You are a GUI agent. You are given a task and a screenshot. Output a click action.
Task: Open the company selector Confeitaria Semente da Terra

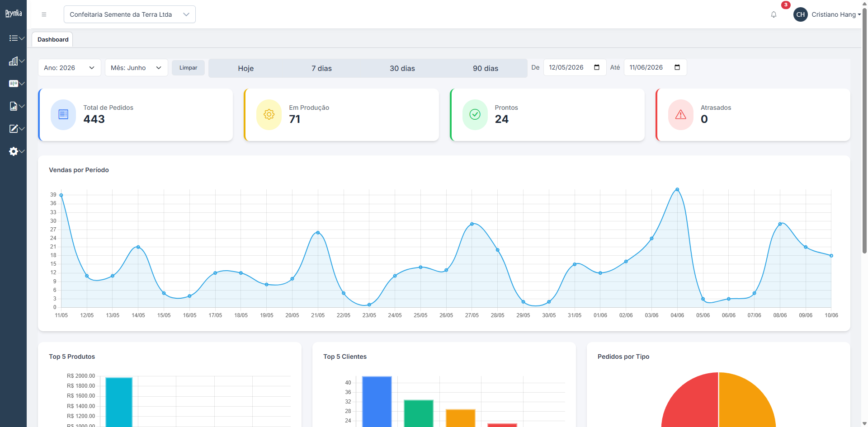(130, 14)
